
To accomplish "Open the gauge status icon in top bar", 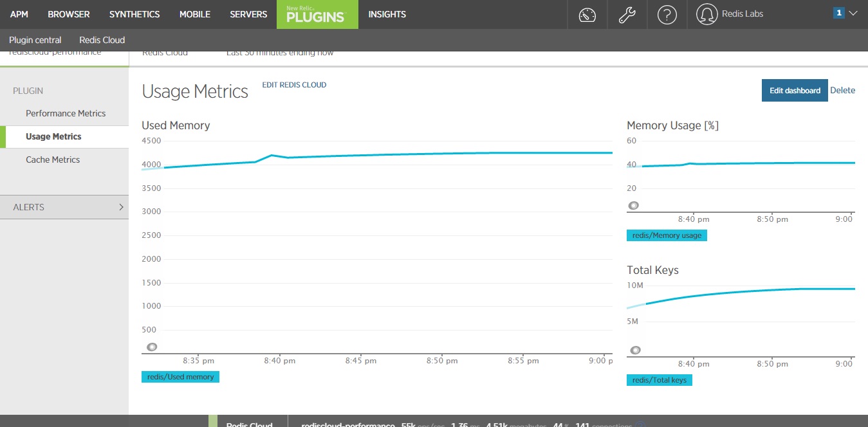I will (x=587, y=15).
